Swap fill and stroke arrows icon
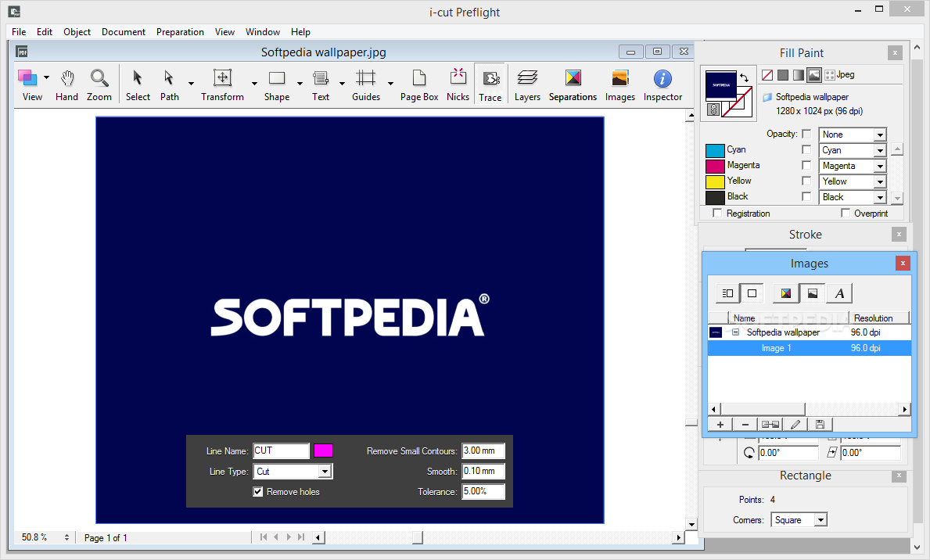 744,77
